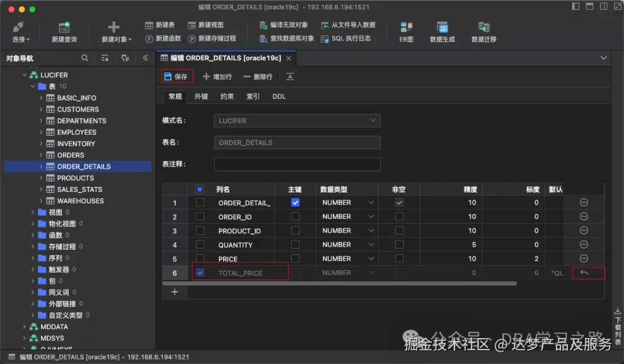This screenshot has height=364, width=624.
Task: Click the horizontal scrollbar under the column grid
Action: coord(340,283)
